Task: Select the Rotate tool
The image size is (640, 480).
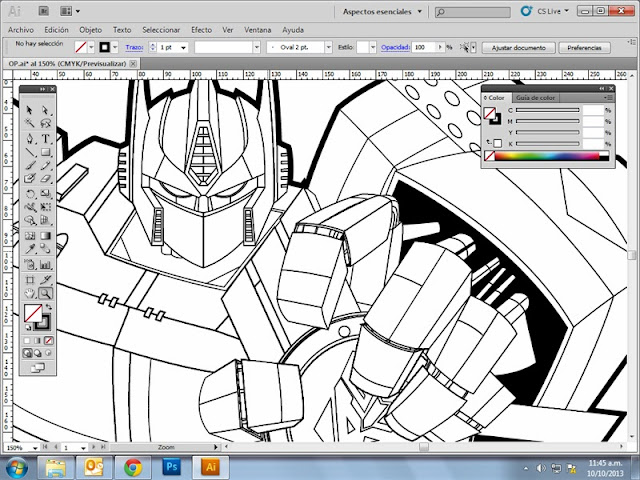Action: pyautogui.click(x=29, y=193)
